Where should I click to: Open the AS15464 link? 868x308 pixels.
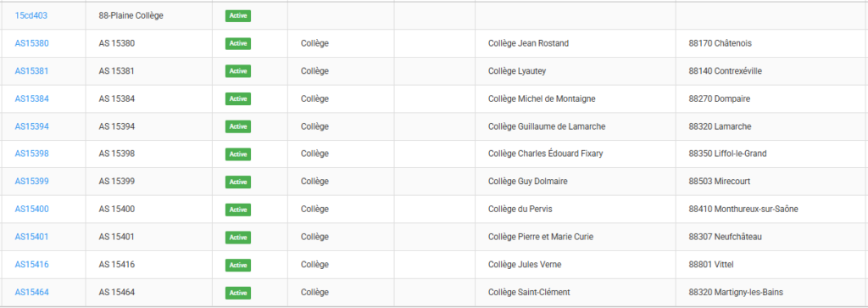pyautogui.click(x=31, y=292)
